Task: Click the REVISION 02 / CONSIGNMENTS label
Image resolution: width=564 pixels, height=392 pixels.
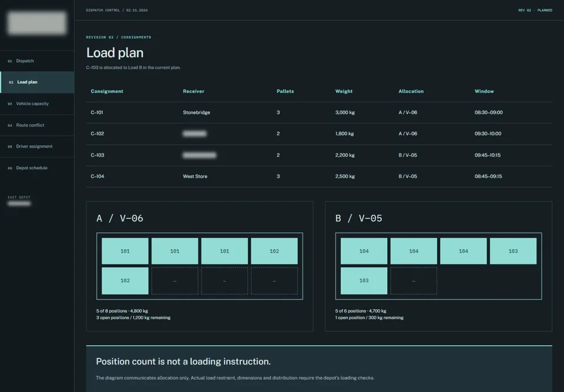Action: pos(119,38)
